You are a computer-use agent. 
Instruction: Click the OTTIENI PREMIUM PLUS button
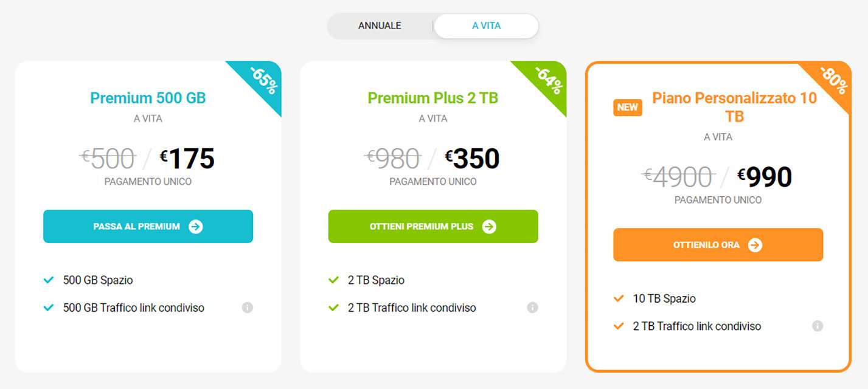[x=432, y=227]
